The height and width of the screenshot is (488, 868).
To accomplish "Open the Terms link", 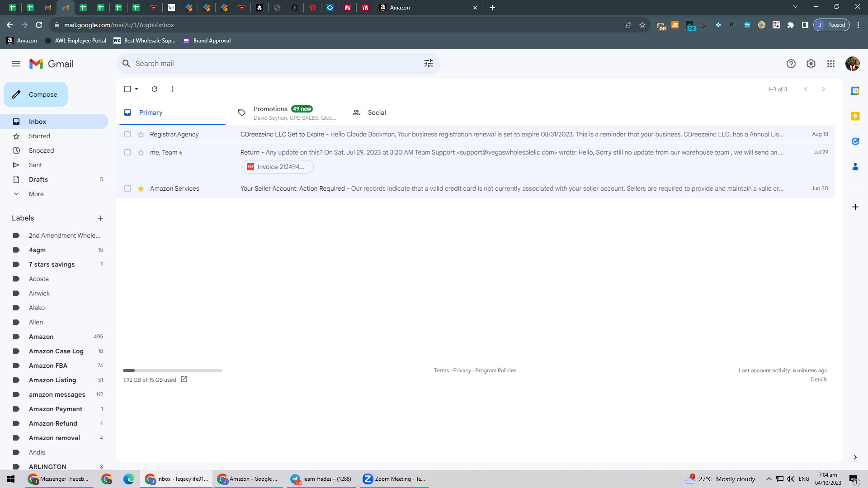I will pyautogui.click(x=441, y=371).
